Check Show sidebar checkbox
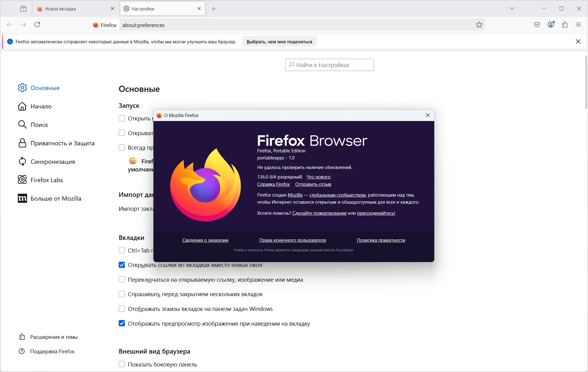 [x=122, y=364]
